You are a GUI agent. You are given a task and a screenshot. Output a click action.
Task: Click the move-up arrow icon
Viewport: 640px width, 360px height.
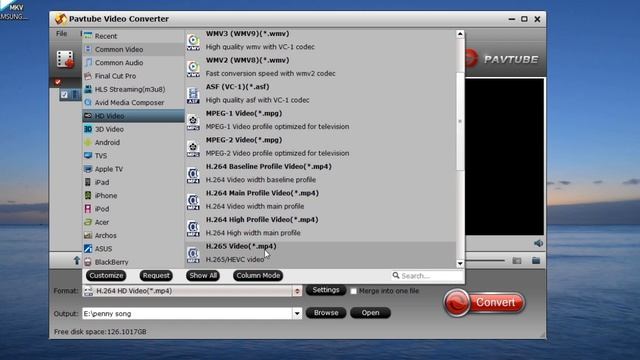click(x=76, y=260)
